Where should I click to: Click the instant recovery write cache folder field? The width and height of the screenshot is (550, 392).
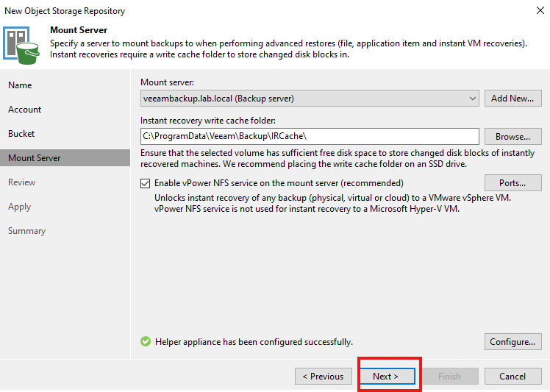[x=309, y=137]
